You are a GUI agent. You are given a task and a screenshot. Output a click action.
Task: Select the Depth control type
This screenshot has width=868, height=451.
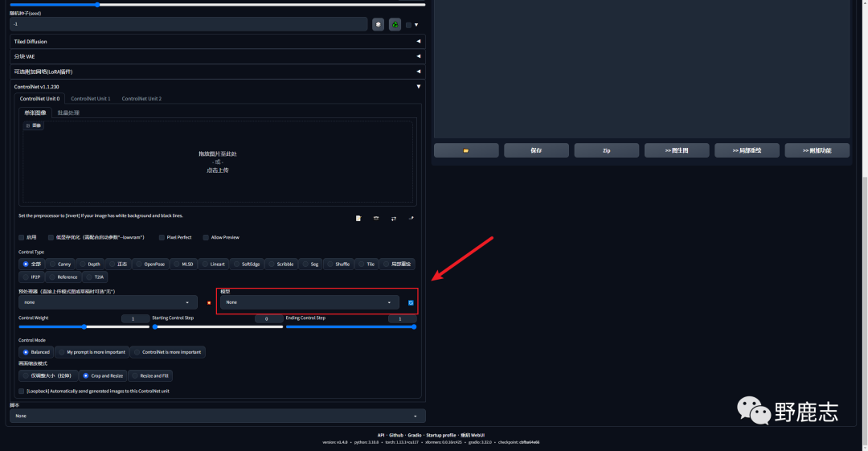pos(90,264)
